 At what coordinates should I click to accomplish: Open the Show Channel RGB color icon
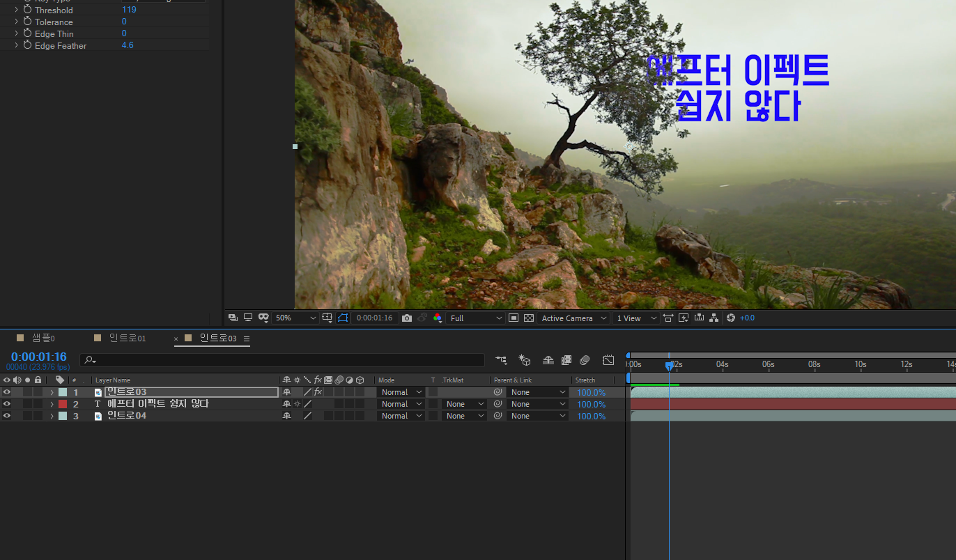pos(438,318)
